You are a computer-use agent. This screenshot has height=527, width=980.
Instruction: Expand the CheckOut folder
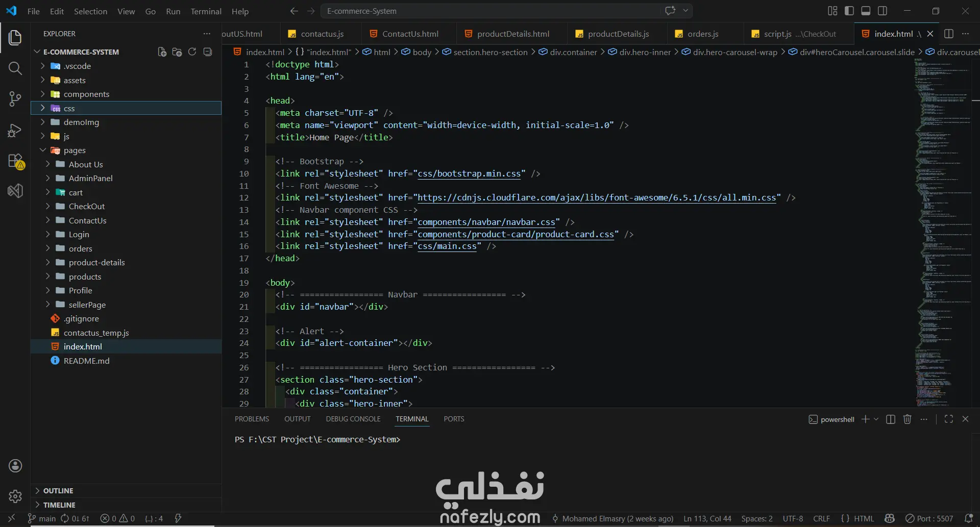coord(126,207)
